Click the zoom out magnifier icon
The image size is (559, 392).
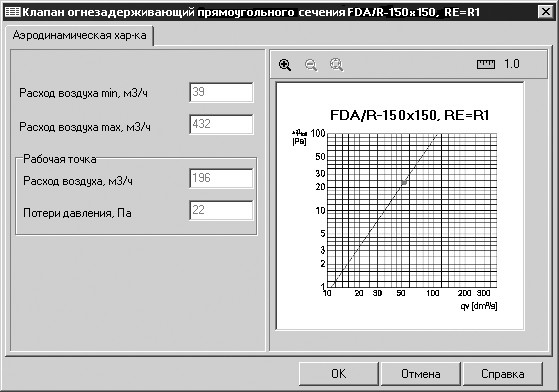[x=311, y=65]
